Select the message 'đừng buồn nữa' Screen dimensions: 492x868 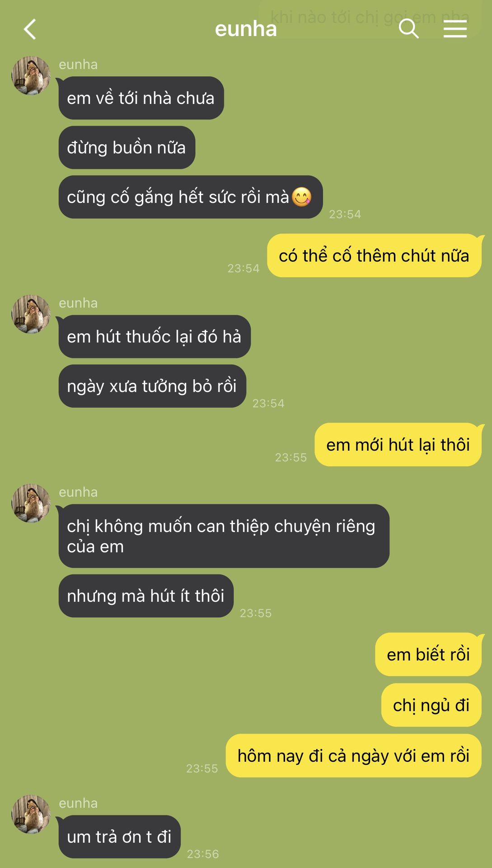(x=127, y=147)
